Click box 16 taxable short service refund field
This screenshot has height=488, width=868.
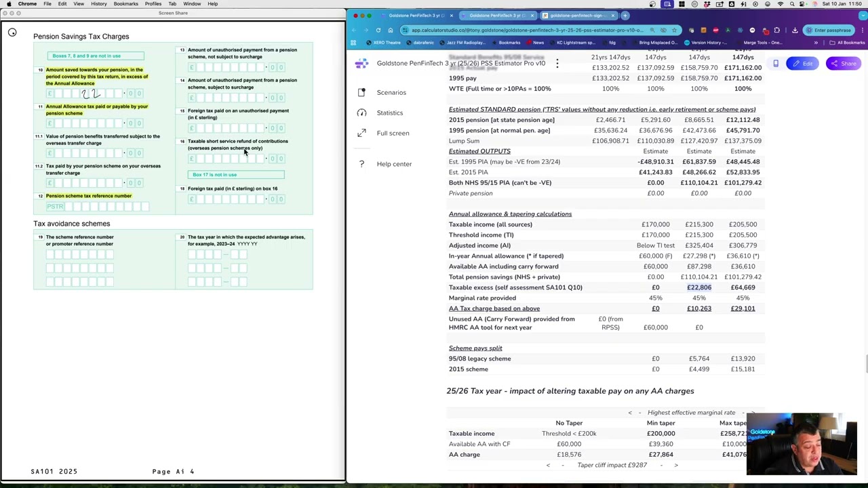(x=237, y=158)
